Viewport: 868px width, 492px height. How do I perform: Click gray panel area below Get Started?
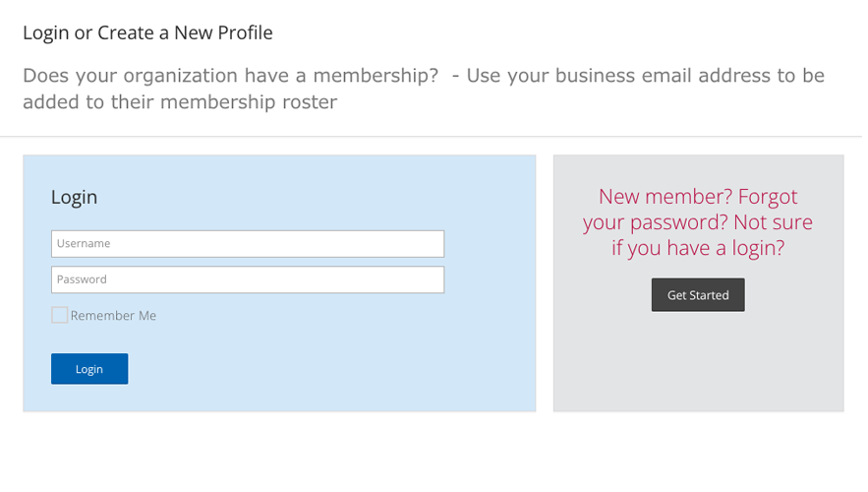pos(698,364)
